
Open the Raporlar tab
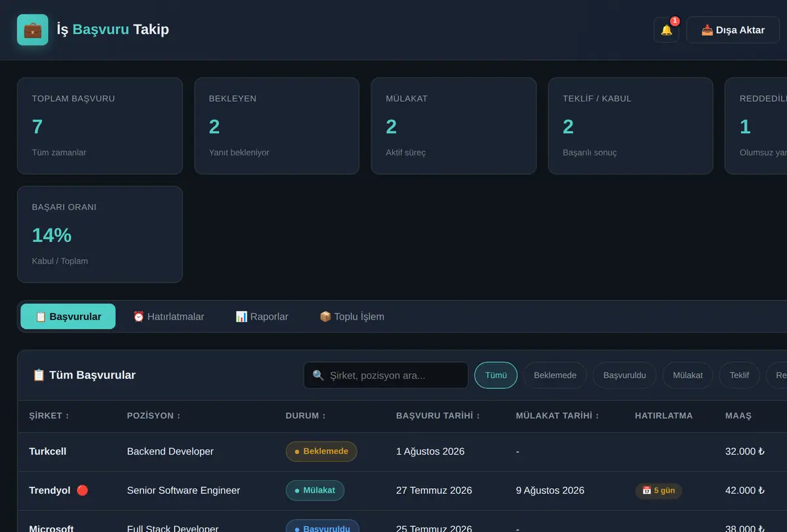coord(262,317)
